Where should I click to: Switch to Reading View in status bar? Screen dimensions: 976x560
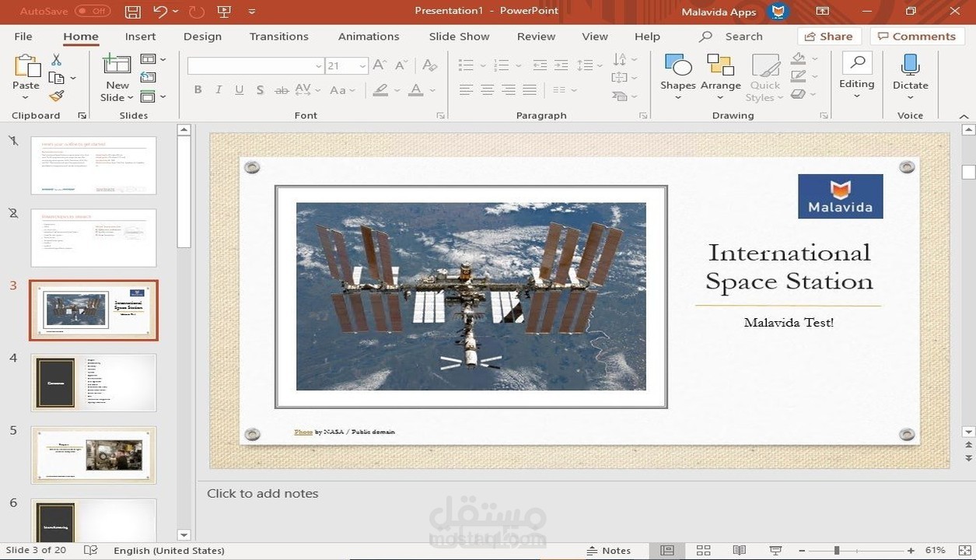(x=739, y=550)
